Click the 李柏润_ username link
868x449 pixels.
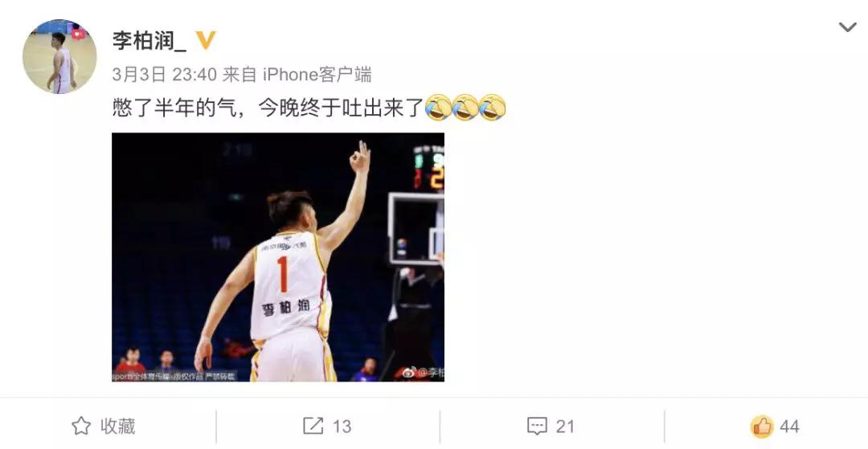149,40
